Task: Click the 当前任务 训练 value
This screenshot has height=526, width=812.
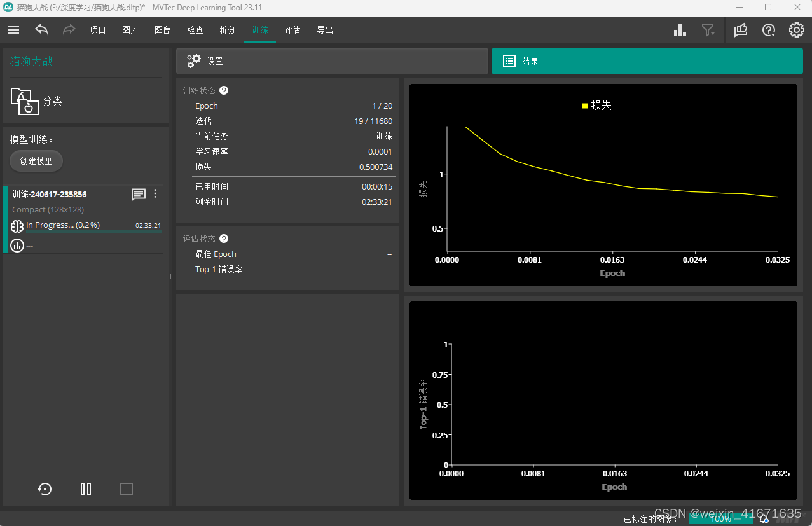Action: click(384, 136)
